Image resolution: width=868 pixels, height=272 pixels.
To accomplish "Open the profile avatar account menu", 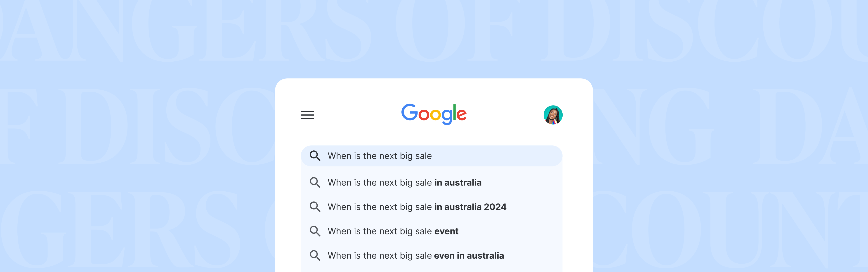I will [x=553, y=115].
